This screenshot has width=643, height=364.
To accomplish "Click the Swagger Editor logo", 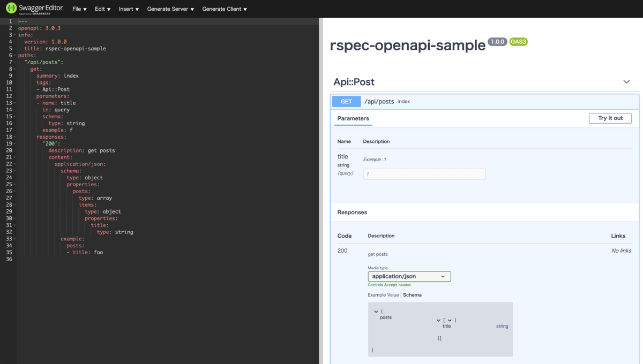I will (34, 9).
